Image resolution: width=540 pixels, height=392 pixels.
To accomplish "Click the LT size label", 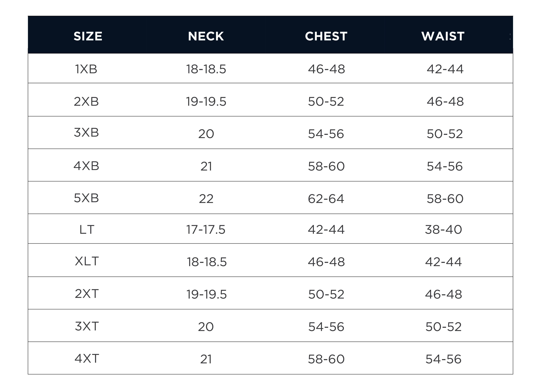I will [x=87, y=230].
